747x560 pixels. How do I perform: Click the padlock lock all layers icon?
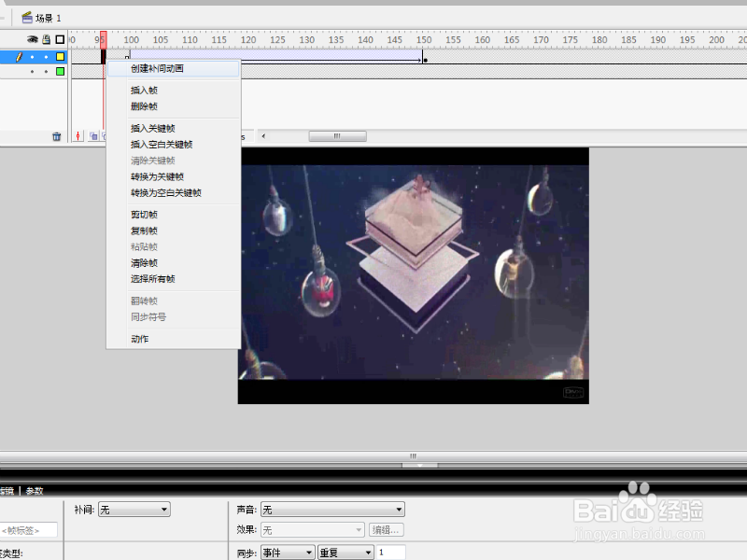[46, 39]
